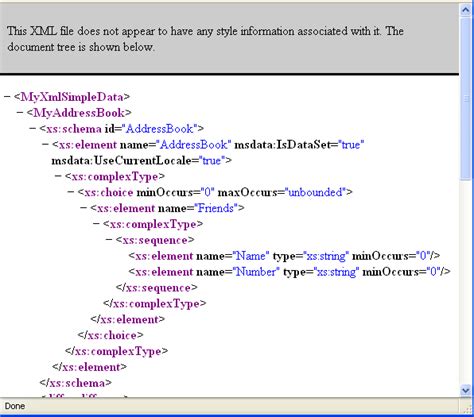Collapse the MyXmlSimpleData root node

point(7,97)
